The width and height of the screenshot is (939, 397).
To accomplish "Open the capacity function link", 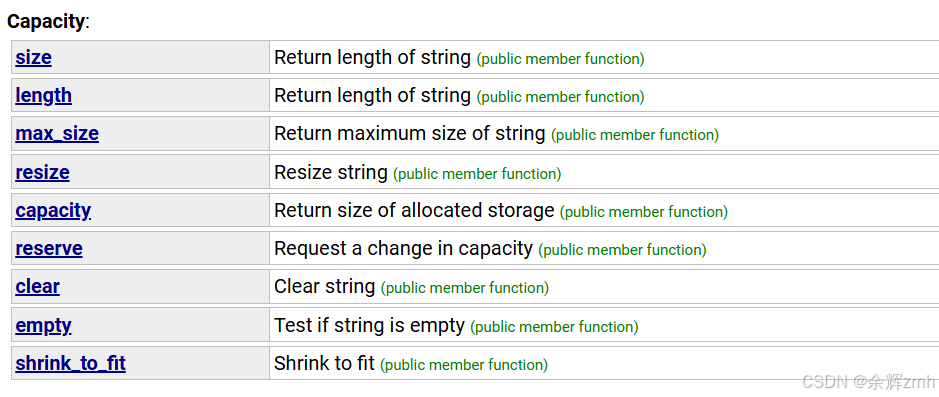I will pos(53,211).
